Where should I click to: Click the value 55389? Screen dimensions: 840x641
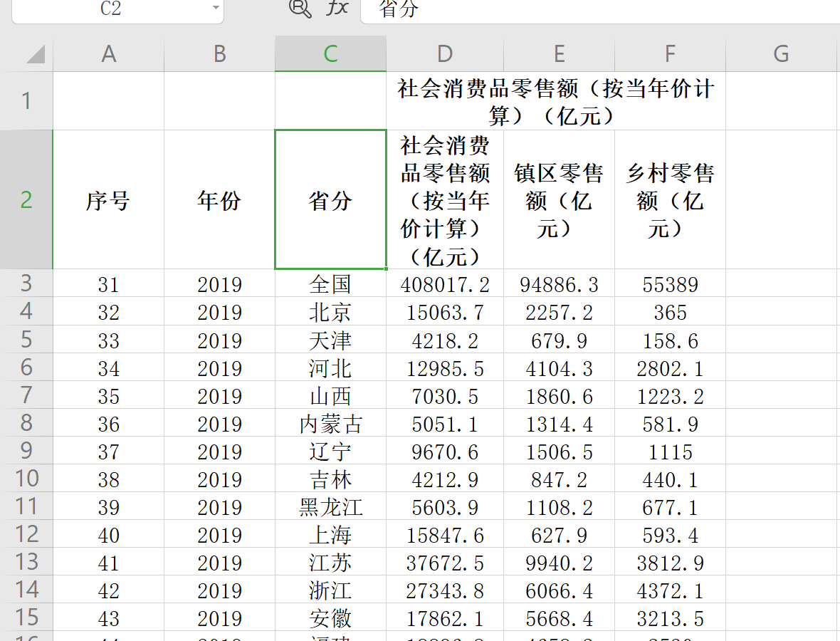click(x=670, y=284)
